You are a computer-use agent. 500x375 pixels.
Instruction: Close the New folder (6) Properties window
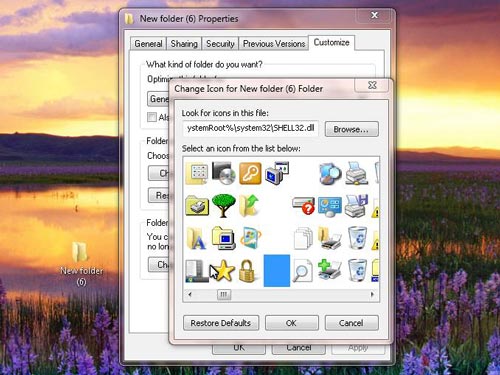coord(374,15)
